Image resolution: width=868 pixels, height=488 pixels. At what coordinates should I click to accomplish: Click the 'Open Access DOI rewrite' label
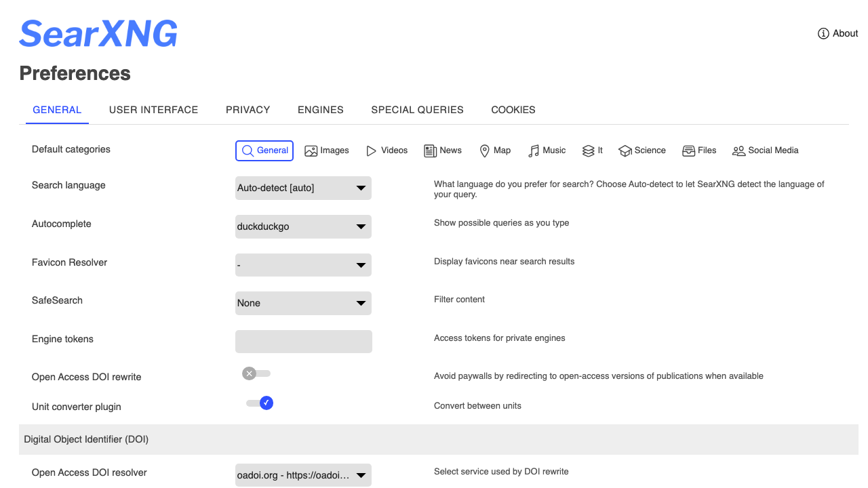87,377
